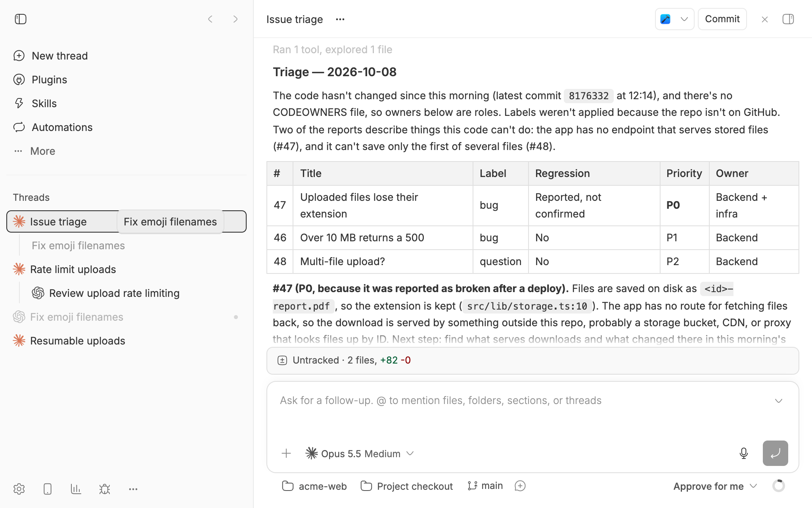Click the bug debug icon
The height and width of the screenshot is (508, 812).
[x=105, y=489]
